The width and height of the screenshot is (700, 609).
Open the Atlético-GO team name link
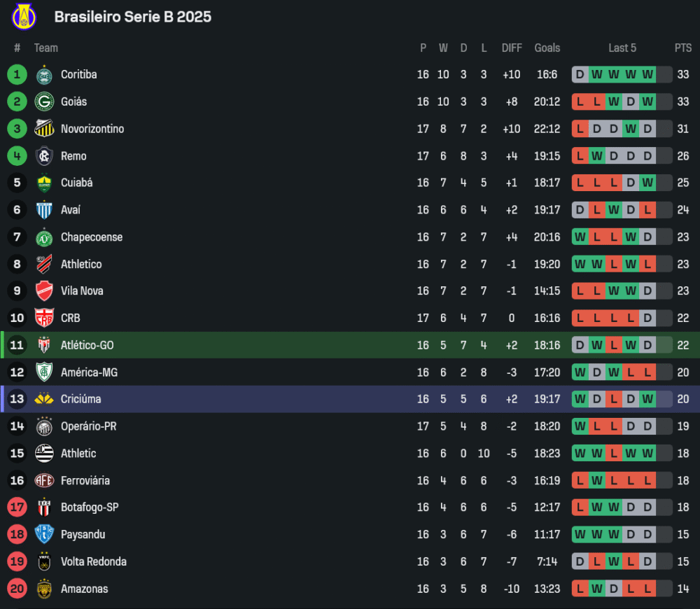coord(87,345)
